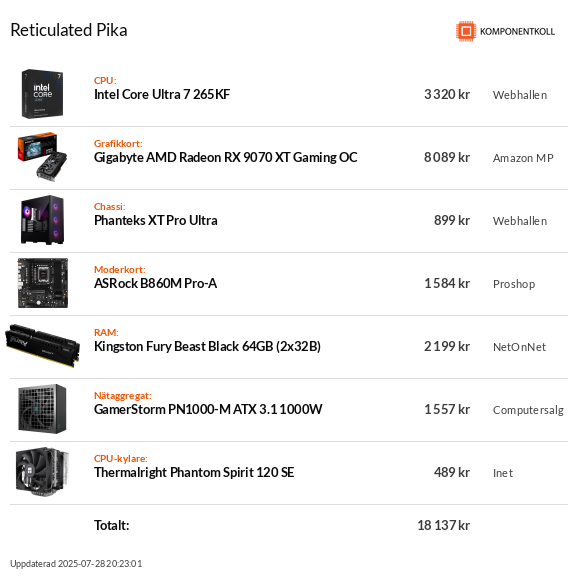Open the Computersalg retailer link
The height and width of the screenshot is (577, 577).
528,410
